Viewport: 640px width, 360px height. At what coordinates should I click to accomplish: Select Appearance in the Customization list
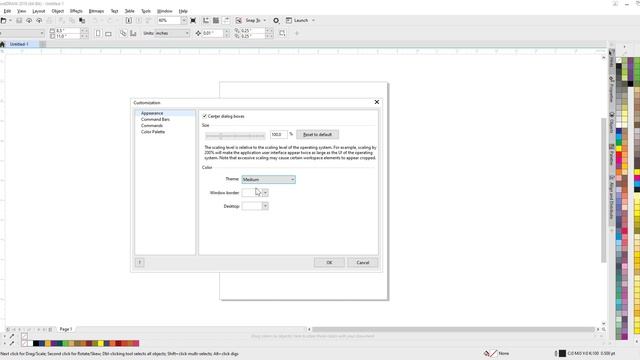pyautogui.click(x=152, y=113)
